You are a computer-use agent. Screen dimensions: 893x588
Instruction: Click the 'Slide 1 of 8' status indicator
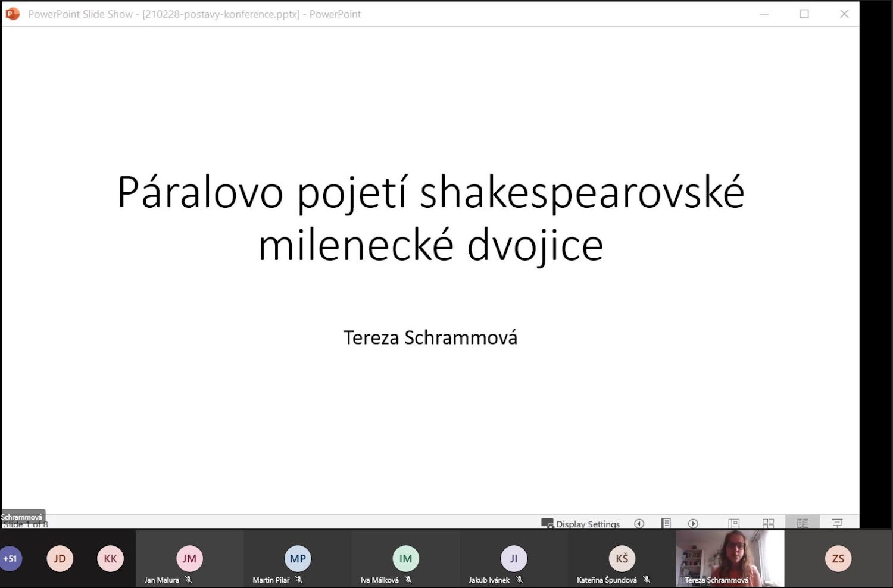(26, 524)
